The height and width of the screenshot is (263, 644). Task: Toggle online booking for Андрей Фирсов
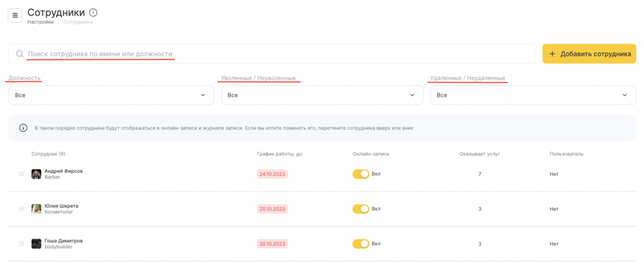point(361,174)
